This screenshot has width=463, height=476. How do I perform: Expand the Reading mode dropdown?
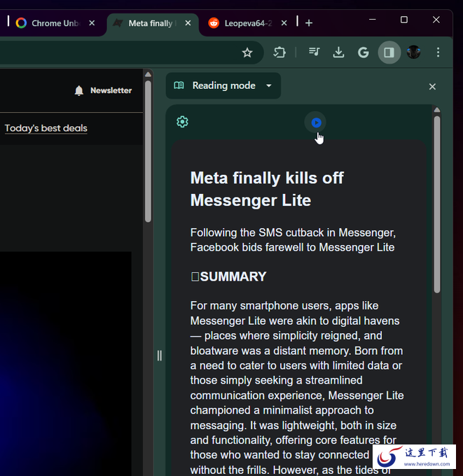(x=223, y=85)
